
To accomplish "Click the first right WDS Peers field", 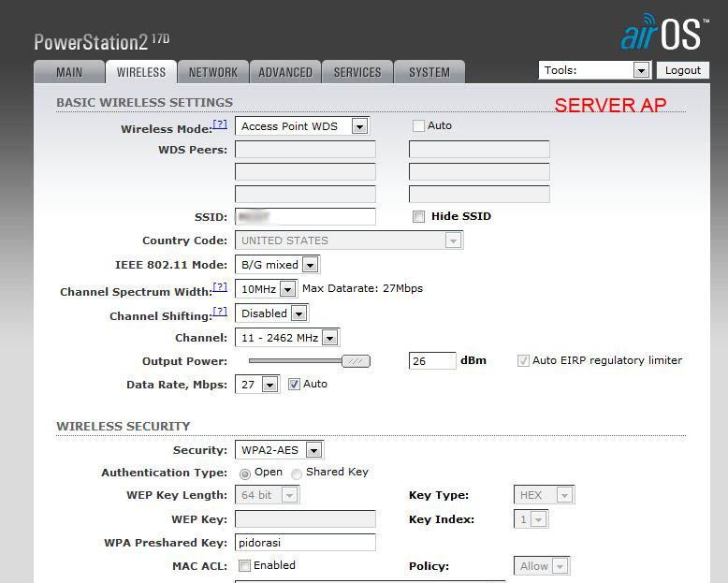I will tap(479, 150).
